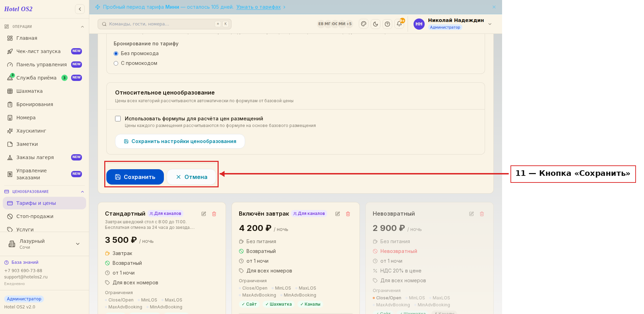Image resolution: width=644 pixels, height=314 pixels.
Task: Click the Администратор role badge in sidebar footer
Action: 24,299
